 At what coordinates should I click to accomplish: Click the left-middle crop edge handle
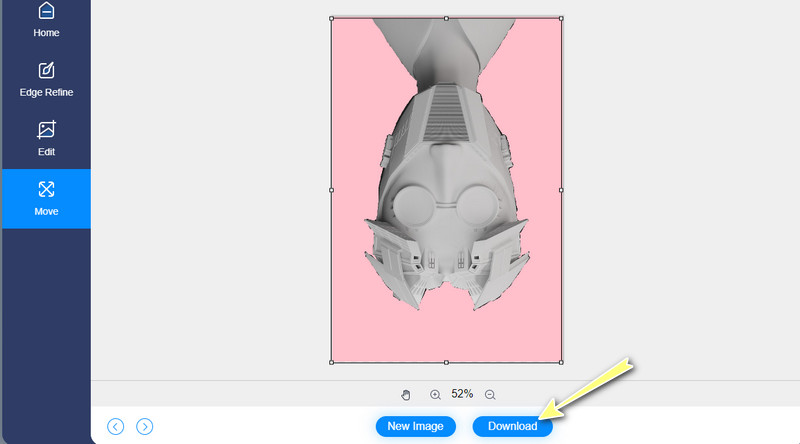[331, 189]
